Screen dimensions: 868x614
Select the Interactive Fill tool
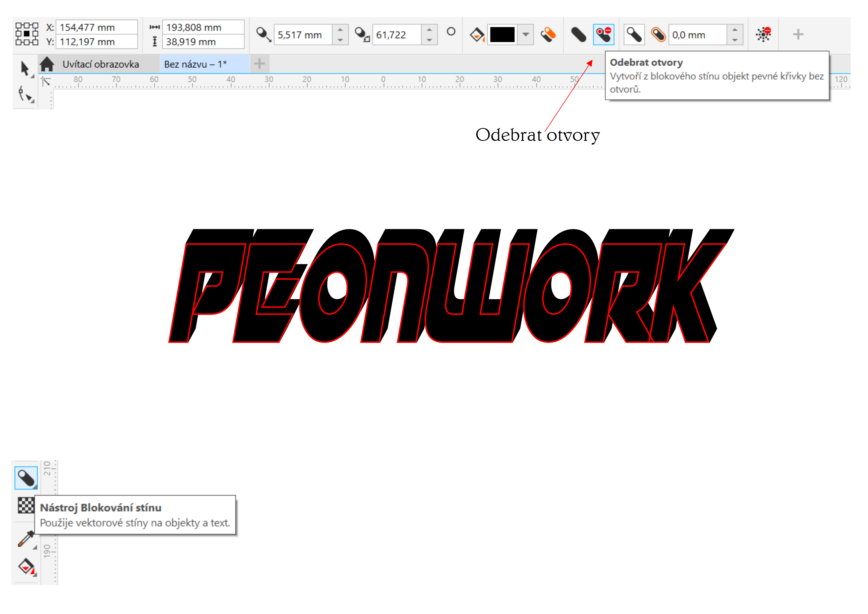click(x=26, y=566)
